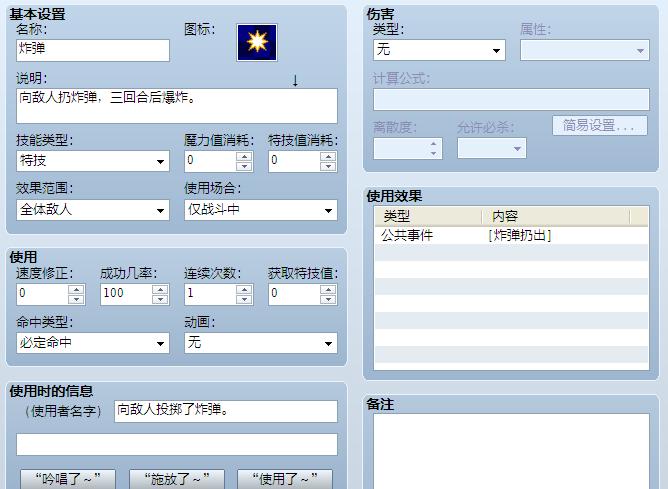
Task: Increase 特技值消耗 with the up arrow
Action: pos(328,156)
